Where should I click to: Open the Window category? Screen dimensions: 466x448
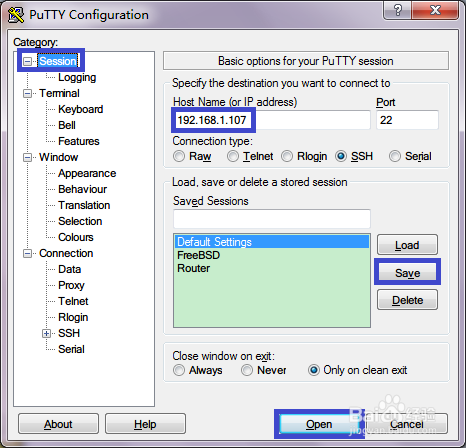(58, 157)
